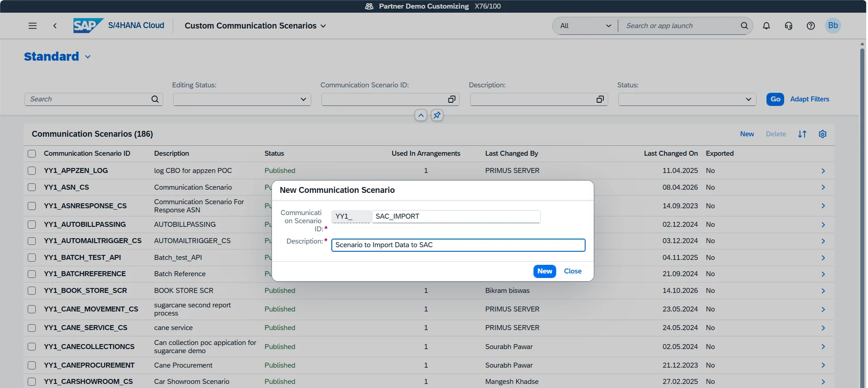This screenshot has height=388, width=868.
Task: Click the magnifier in the filter Search field
Action: coord(155,99)
